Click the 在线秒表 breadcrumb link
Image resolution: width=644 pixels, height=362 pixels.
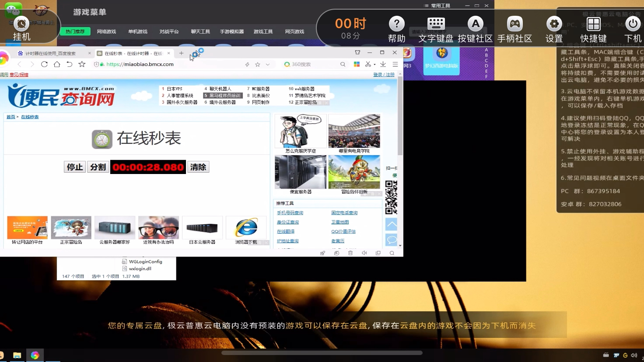coord(30,117)
